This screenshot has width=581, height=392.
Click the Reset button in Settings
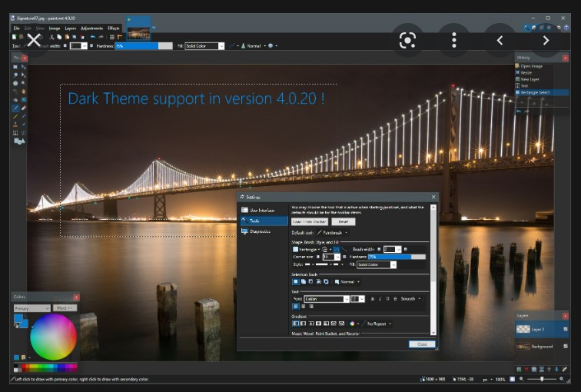pyautogui.click(x=343, y=221)
